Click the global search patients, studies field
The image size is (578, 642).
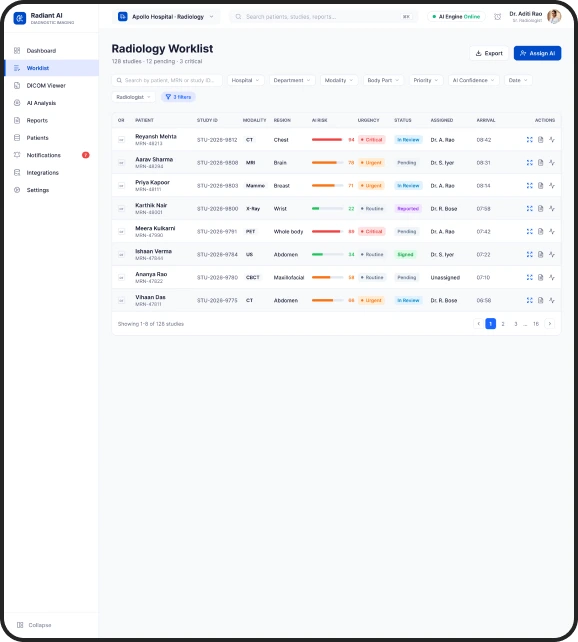(x=324, y=17)
